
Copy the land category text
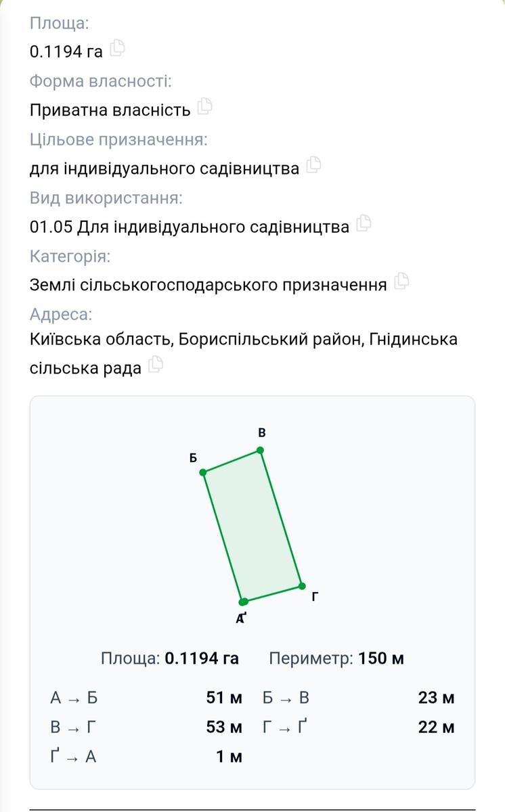pos(401,281)
